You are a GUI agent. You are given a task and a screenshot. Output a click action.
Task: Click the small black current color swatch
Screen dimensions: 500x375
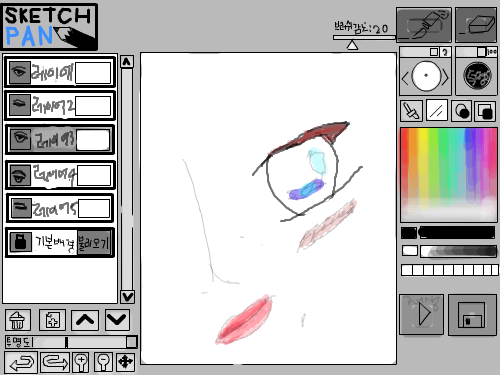coord(409,233)
